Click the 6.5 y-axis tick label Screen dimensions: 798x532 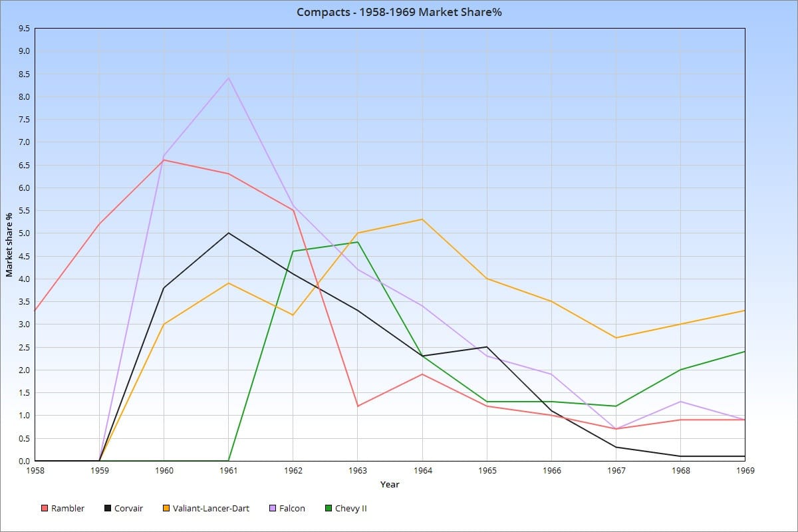coord(24,165)
